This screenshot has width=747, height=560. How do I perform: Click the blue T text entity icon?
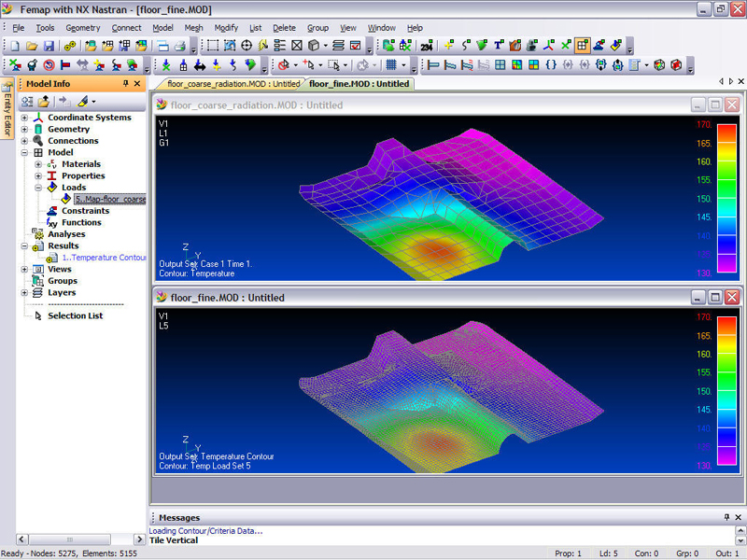(x=499, y=45)
